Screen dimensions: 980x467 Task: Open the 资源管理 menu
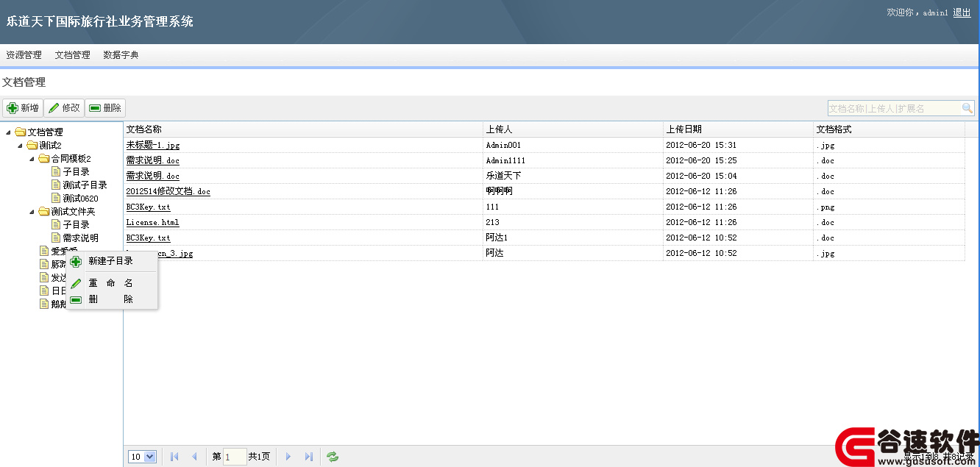(x=24, y=55)
